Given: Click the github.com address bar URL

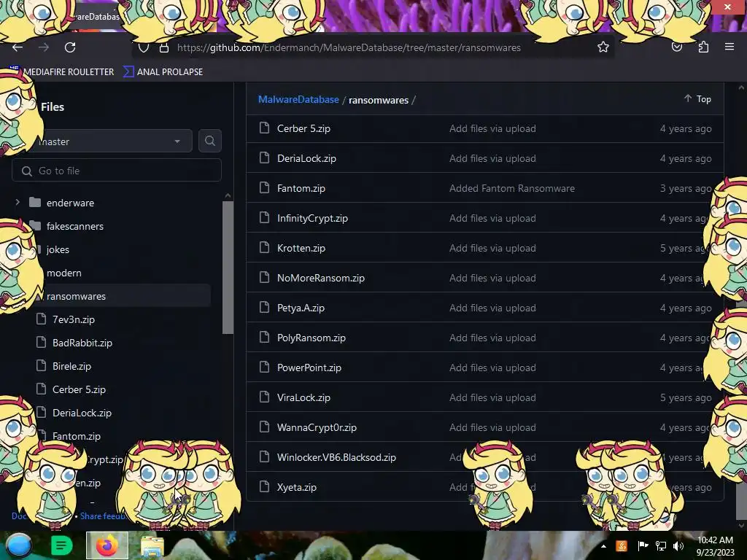Looking at the screenshot, I should [349, 47].
